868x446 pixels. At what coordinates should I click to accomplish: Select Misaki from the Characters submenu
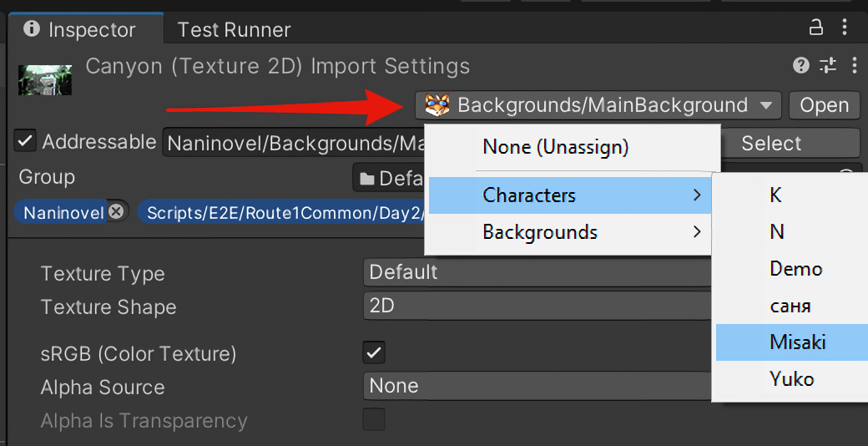coord(797,342)
